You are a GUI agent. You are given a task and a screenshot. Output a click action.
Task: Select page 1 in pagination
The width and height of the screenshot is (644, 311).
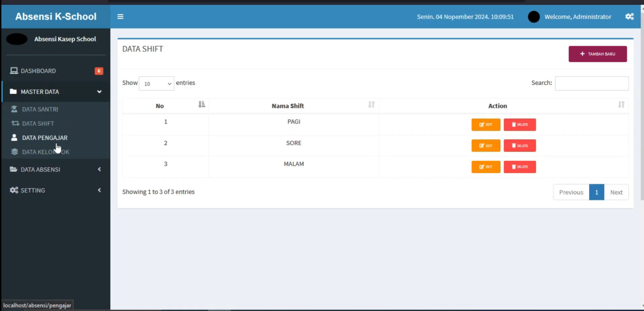597,192
